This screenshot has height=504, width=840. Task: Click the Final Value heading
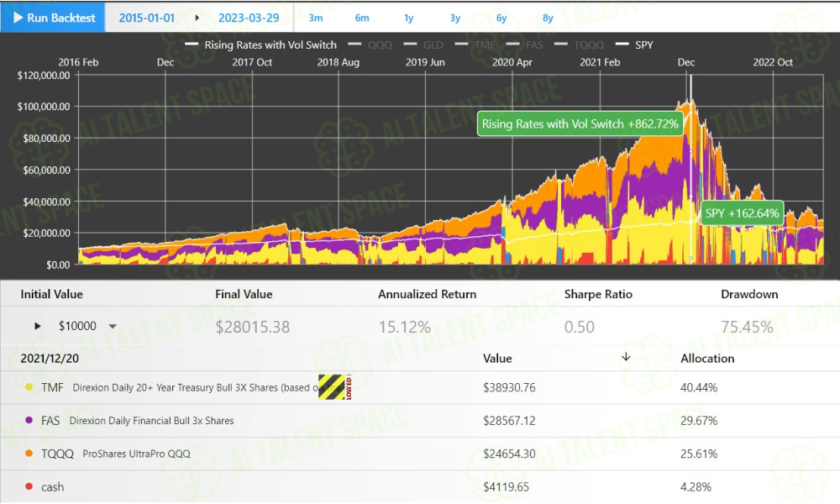[244, 294]
